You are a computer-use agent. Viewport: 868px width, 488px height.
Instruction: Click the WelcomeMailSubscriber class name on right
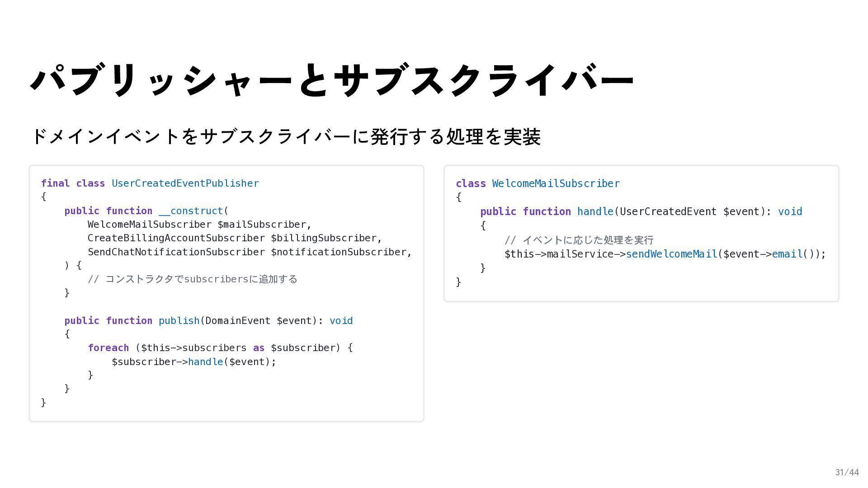coord(556,184)
